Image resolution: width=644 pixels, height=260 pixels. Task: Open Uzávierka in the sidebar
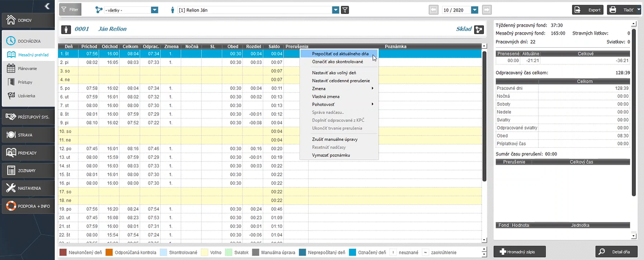28,95
